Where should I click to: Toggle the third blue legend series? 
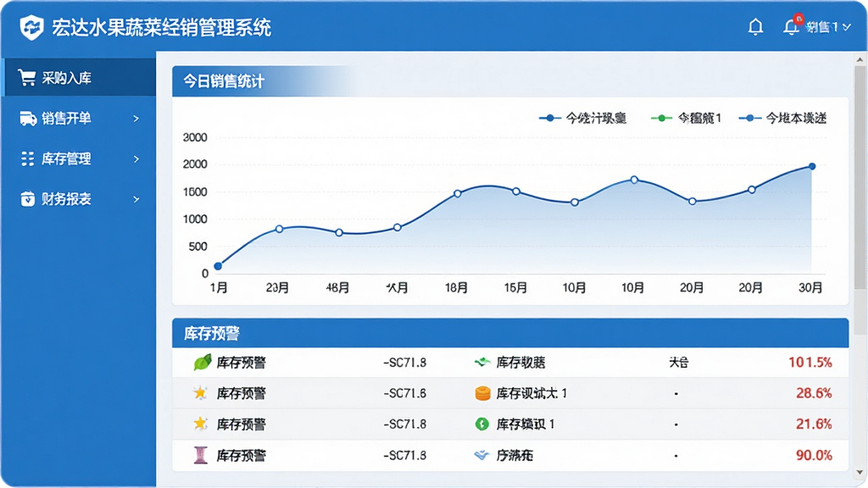782,118
